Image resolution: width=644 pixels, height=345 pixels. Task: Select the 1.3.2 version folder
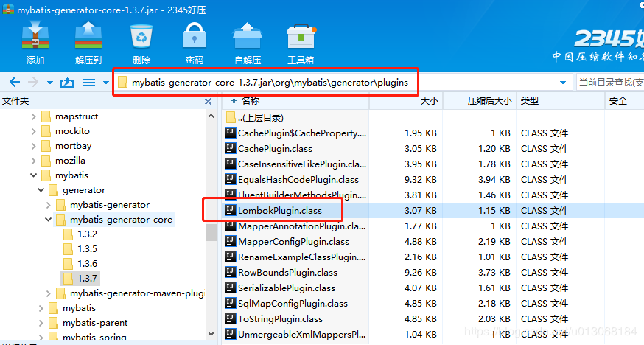click(x=80, y=234)
